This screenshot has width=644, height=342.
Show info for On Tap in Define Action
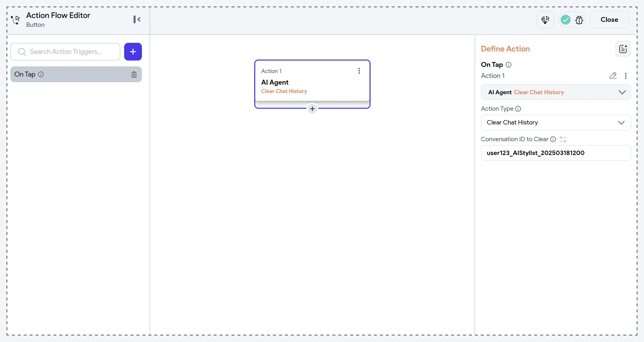pyautogui.click(x=508, y=65)
